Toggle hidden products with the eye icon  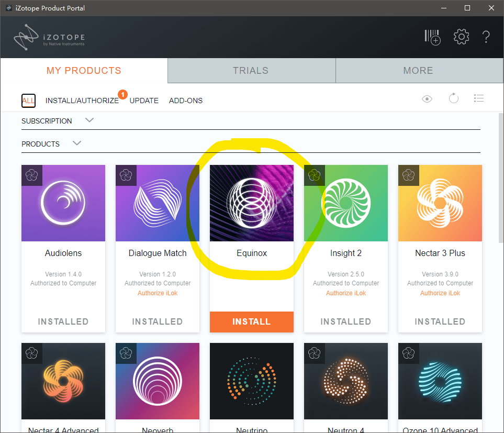[x=427, y=98]
